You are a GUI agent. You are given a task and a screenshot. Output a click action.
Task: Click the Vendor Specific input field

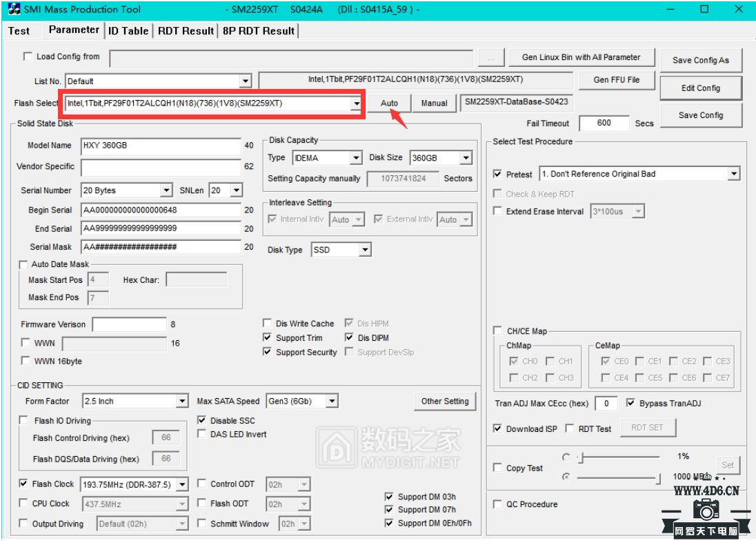tap(161, 167)
